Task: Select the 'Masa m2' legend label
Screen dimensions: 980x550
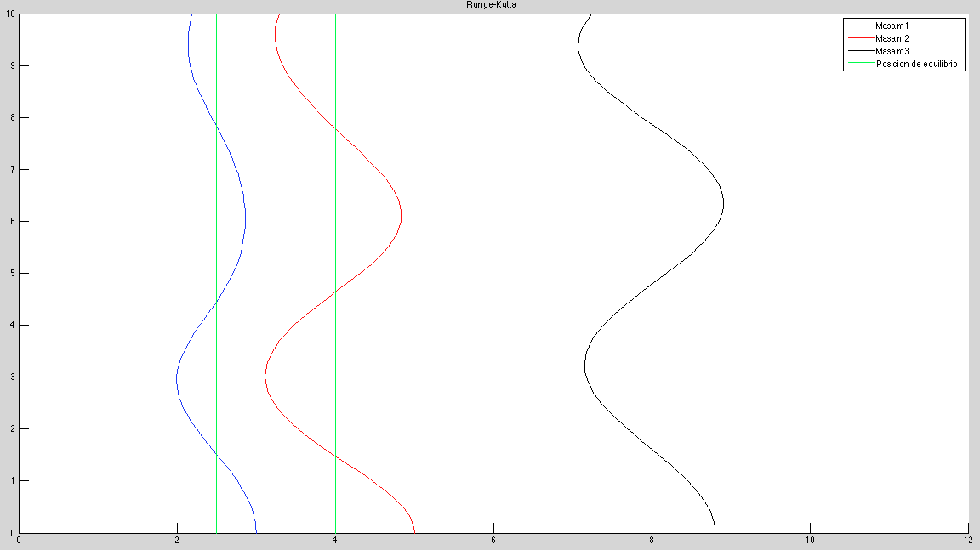Action: point(892,39)
